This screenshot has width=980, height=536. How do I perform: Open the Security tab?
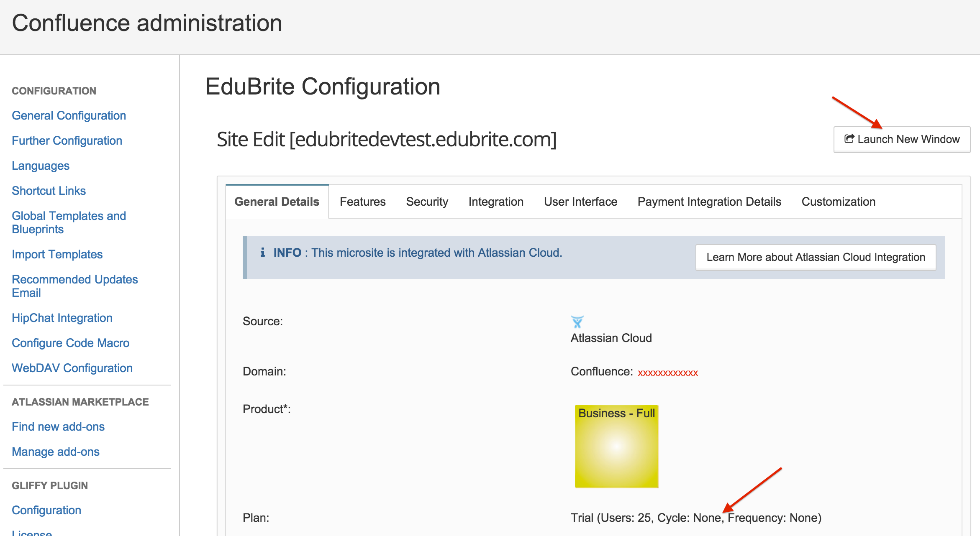click(x=427, y=202)
